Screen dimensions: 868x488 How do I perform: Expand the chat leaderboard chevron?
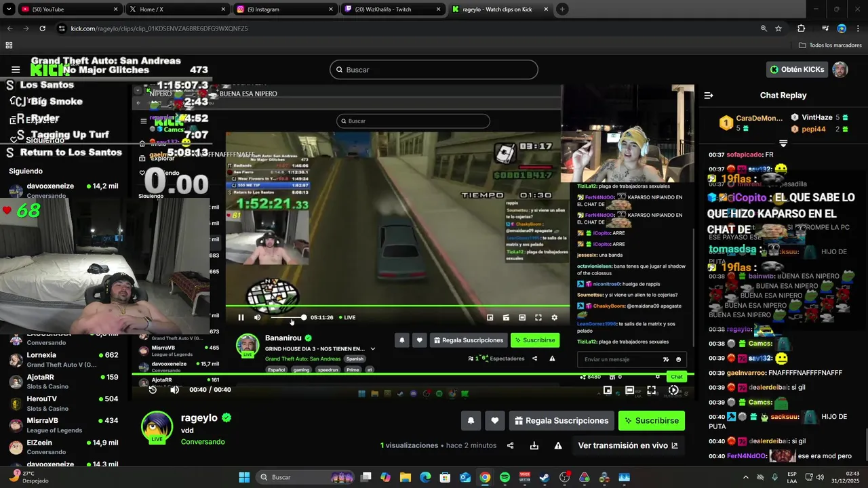click(783, 143)
